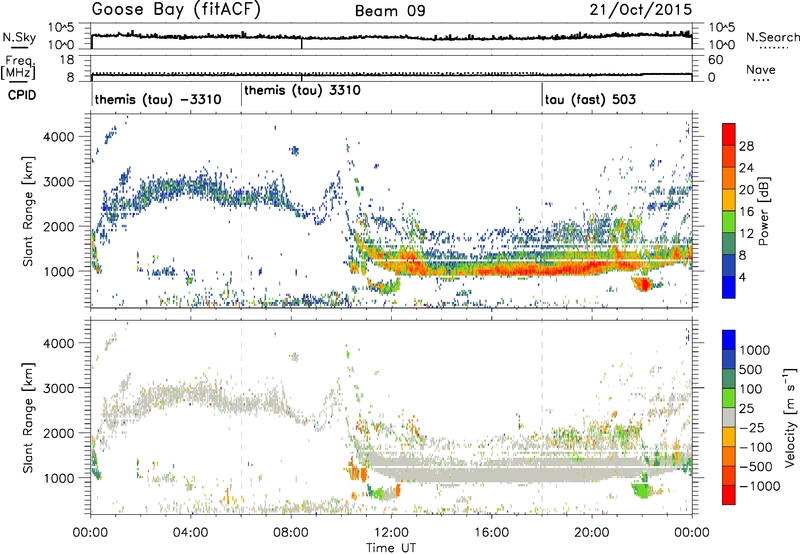
Task: Click the '-1000' tick on velocity colorbar
Action: [x=759, y=486]
